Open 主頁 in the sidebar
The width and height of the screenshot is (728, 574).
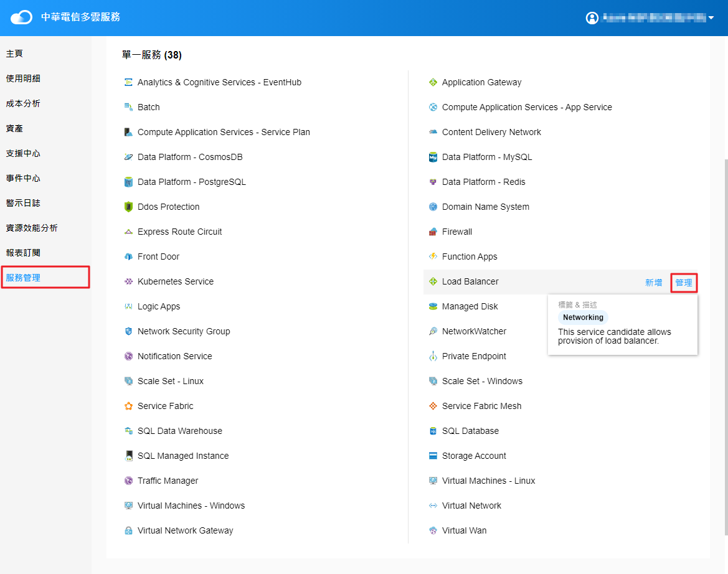pos(14,54)
